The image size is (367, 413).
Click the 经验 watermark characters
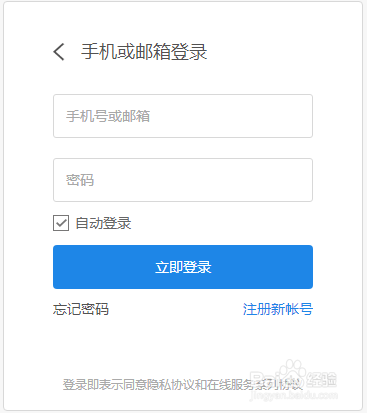[322, 379]
